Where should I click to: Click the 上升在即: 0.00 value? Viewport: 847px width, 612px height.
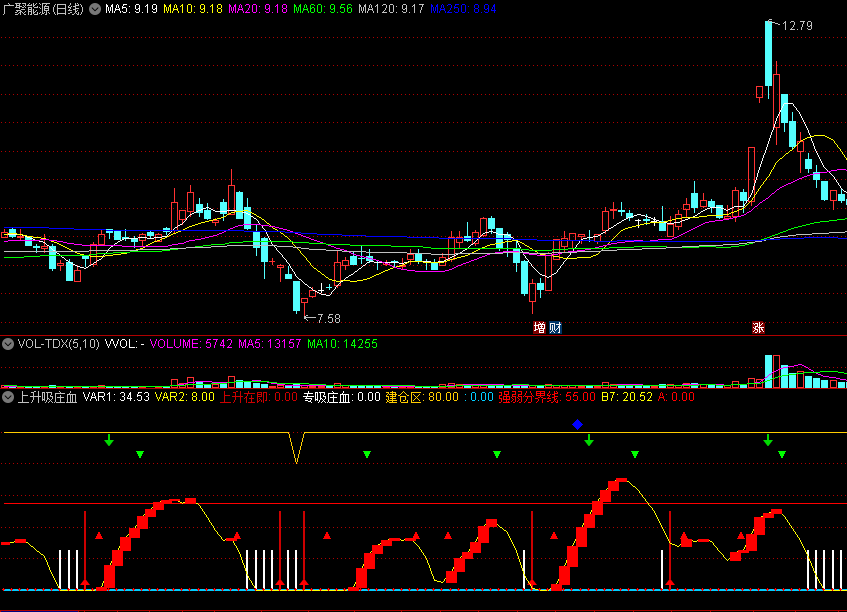(259, 397)
